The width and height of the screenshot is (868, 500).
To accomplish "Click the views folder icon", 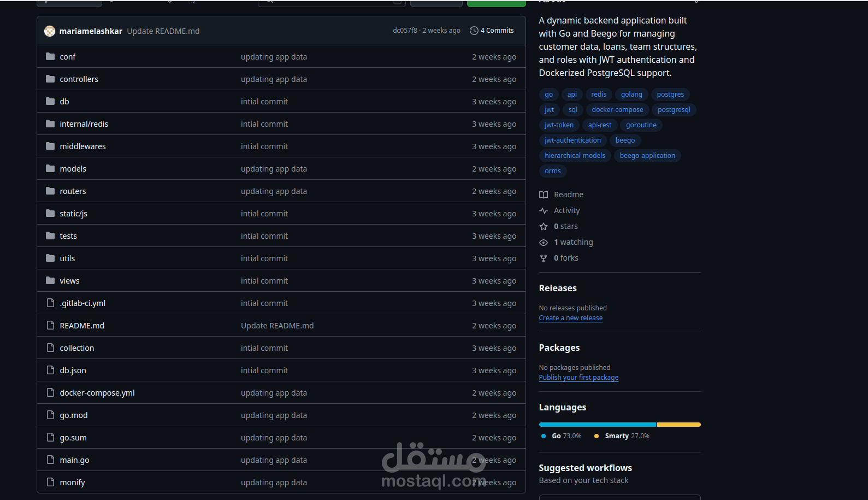I will (x=50, y=280).
